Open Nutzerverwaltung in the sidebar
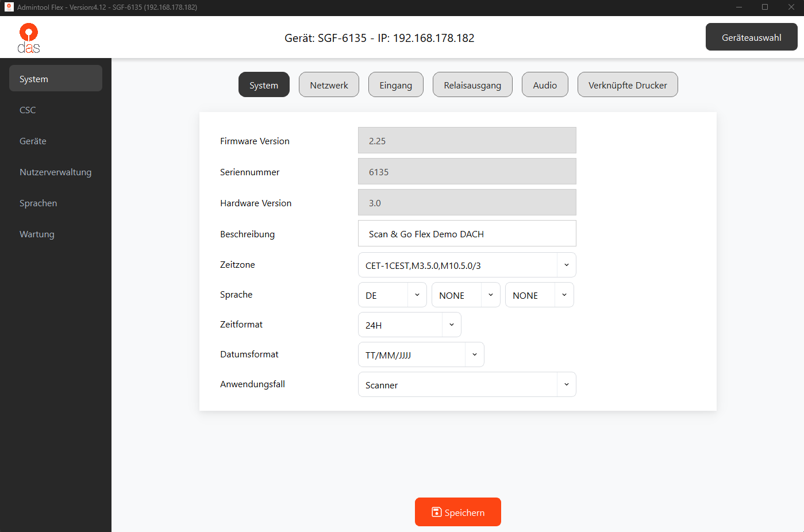Viewport: 804px width, 532px height. tap(56, 172)
